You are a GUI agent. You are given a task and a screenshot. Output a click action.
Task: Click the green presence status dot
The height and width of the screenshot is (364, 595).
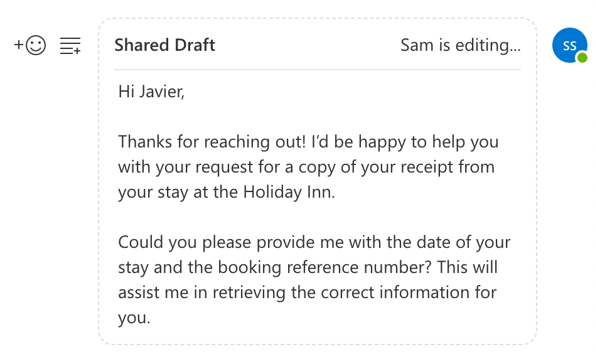(x=582, y=58)
